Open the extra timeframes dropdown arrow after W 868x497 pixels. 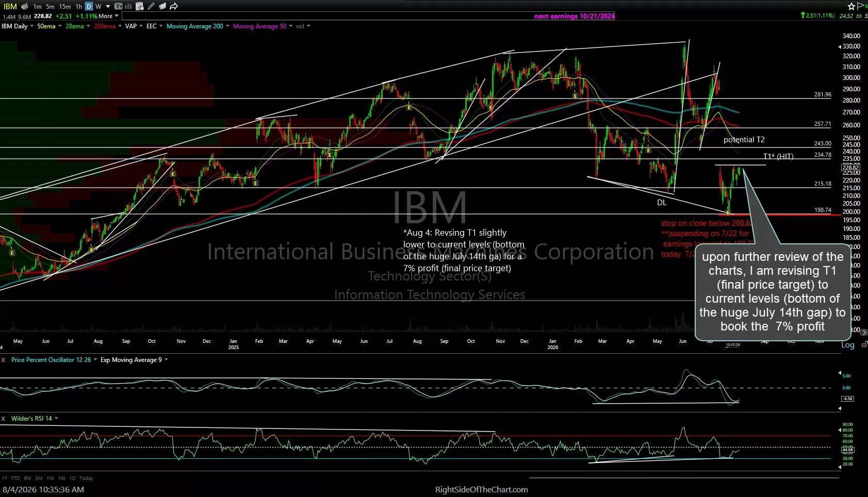pos(108,6)
